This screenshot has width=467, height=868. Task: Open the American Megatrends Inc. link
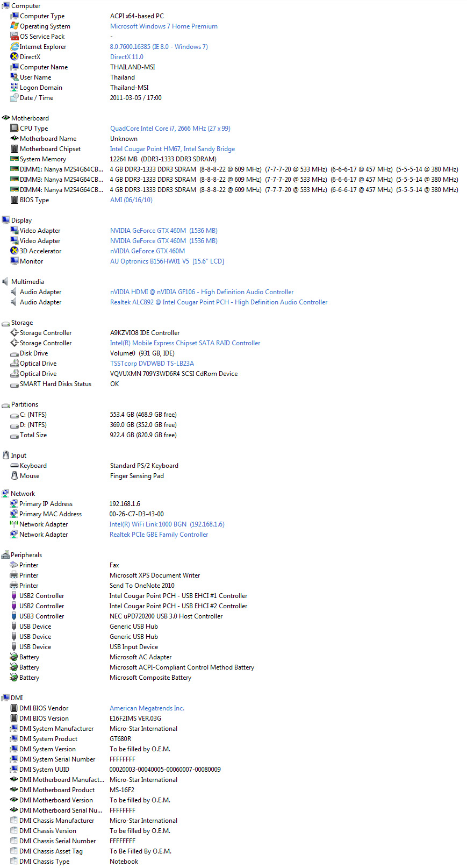(x=147, y=708)
